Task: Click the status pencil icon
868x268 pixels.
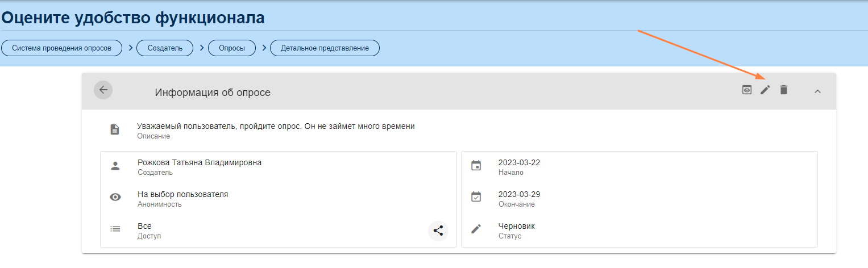Action: tap(476, 229)
